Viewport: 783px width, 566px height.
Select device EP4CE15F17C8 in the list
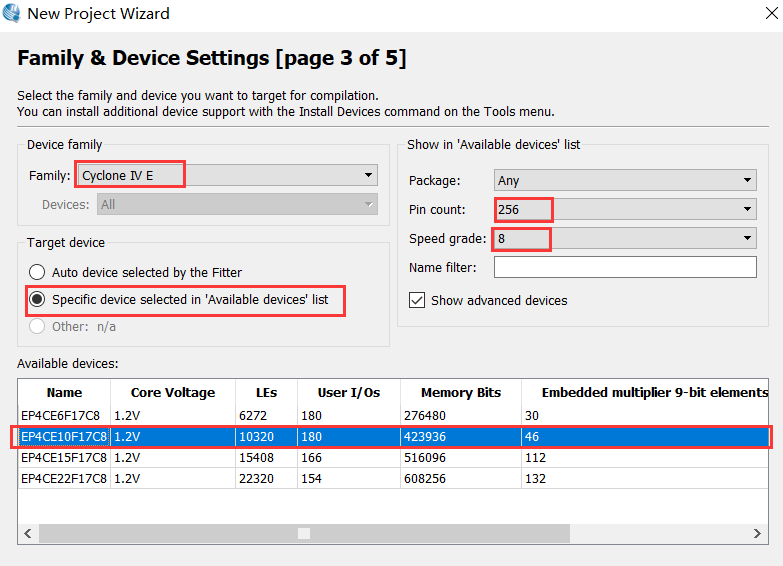click(x=64, y=458)
